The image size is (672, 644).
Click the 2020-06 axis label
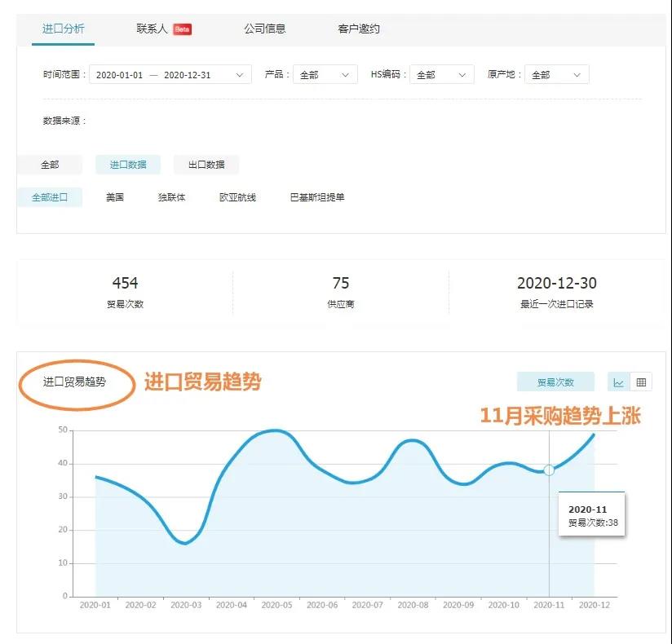(322, 605)
